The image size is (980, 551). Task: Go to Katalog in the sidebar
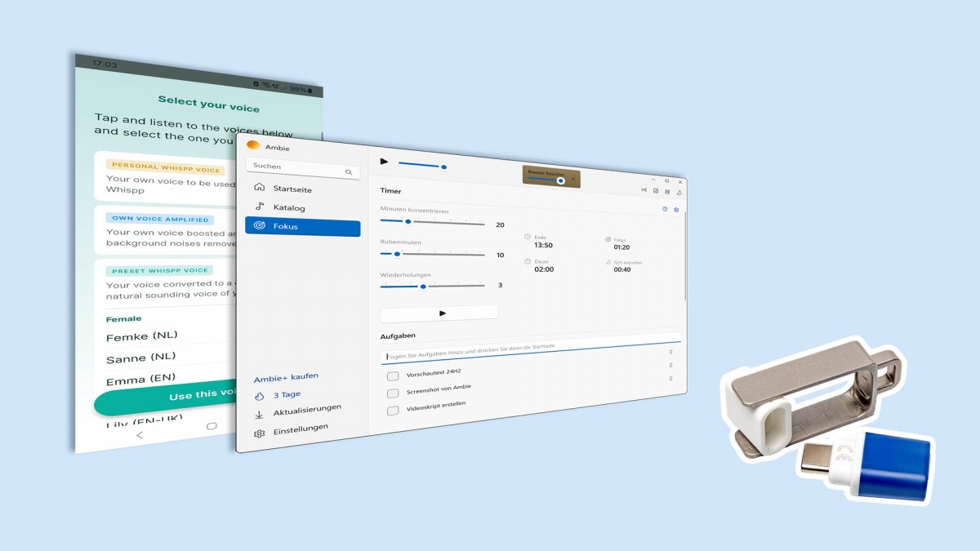[289, 207]
